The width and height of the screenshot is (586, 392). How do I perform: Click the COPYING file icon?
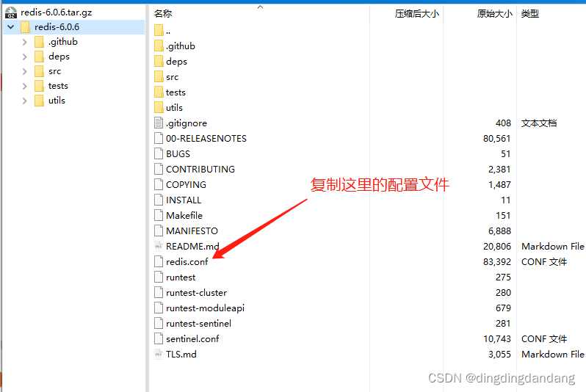click(159, 184)
